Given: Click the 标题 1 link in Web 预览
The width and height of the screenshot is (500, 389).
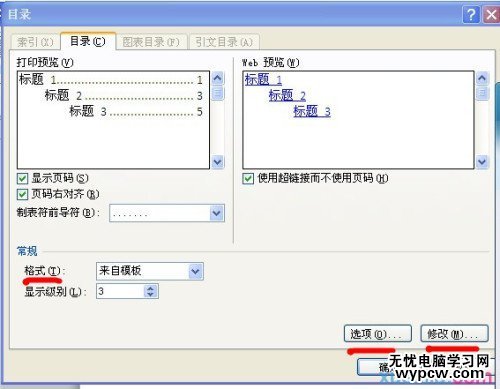Looking at the screenshot, I should pyautogui.click(x=263, y=80).
